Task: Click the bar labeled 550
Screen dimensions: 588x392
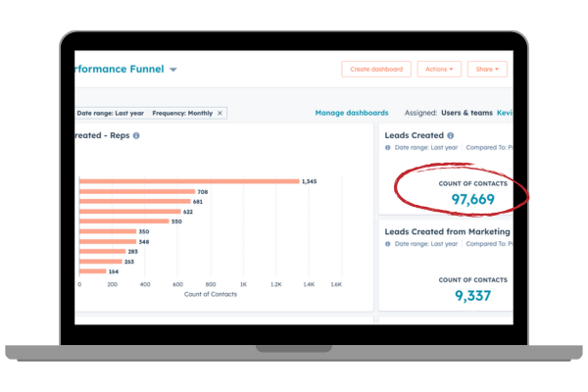Action: point(124,221)
